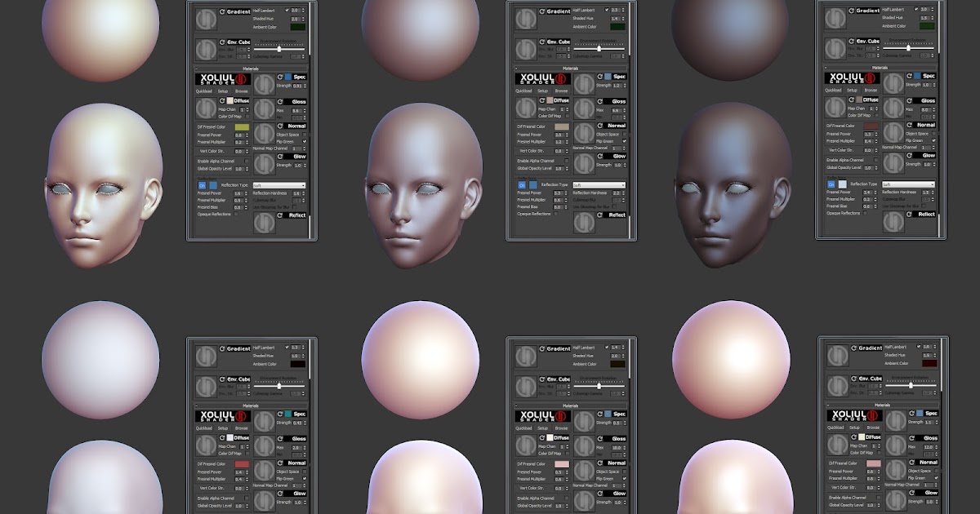Image resolution: width=980 pixels, height=514 pixels.
Task: Reload the Glow map in bottom-middle panel
Action: point(599,494)
